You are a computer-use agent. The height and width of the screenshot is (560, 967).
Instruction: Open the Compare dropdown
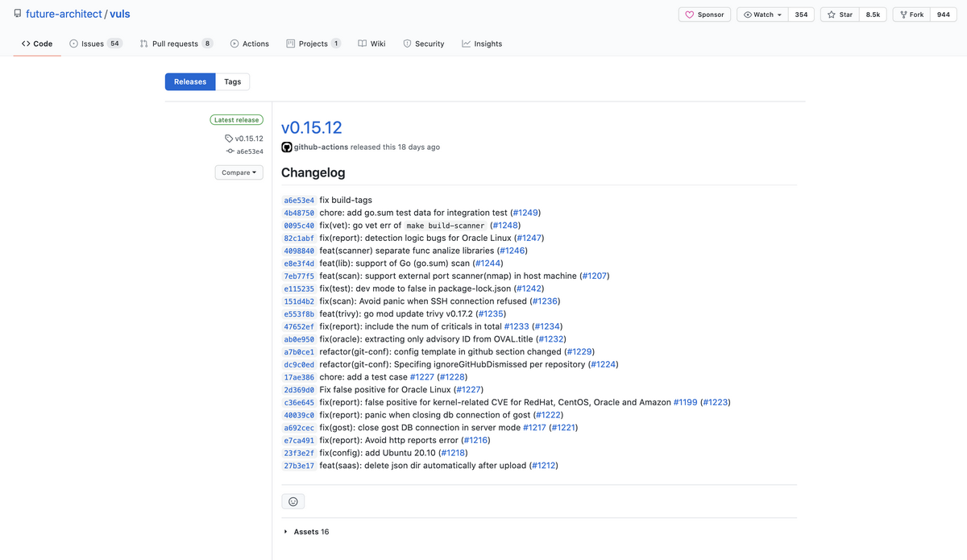tap(239, 172)
